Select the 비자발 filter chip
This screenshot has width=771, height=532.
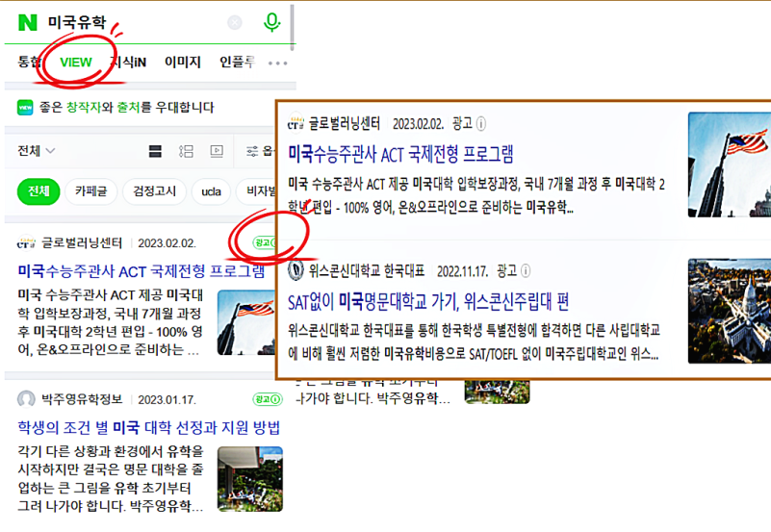coord(256,191)
